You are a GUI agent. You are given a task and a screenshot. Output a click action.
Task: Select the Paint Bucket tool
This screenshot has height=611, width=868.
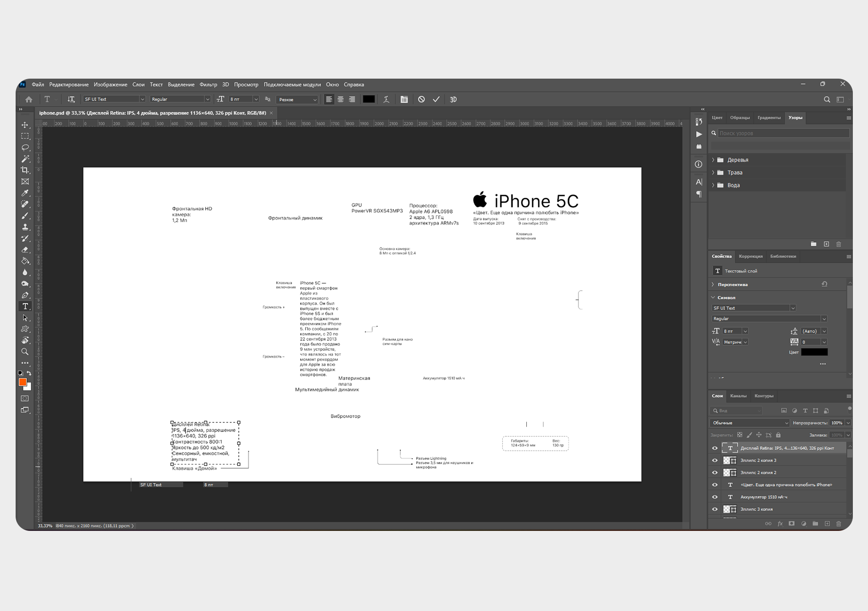tap(25, 261)
